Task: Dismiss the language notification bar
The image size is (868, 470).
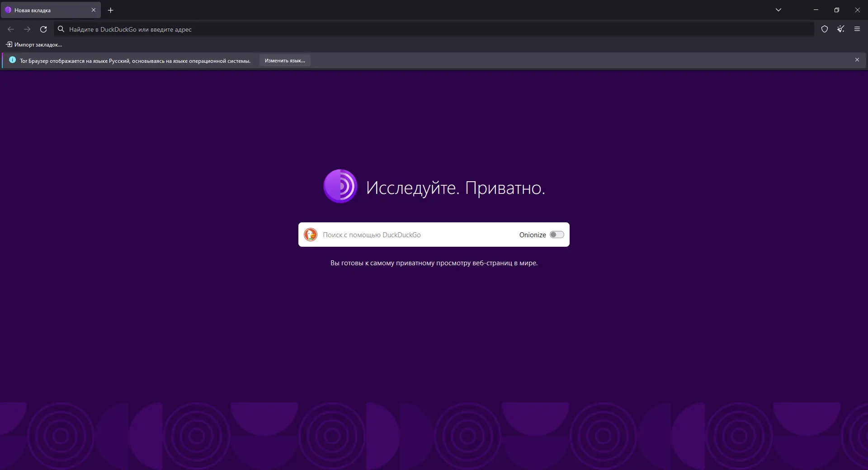Action: point(857,60)
